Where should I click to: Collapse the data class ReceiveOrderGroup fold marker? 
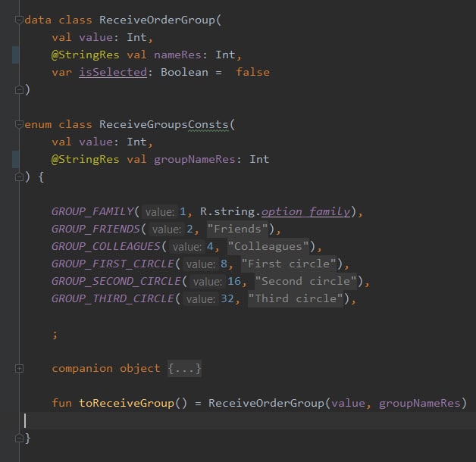[19, 20]
